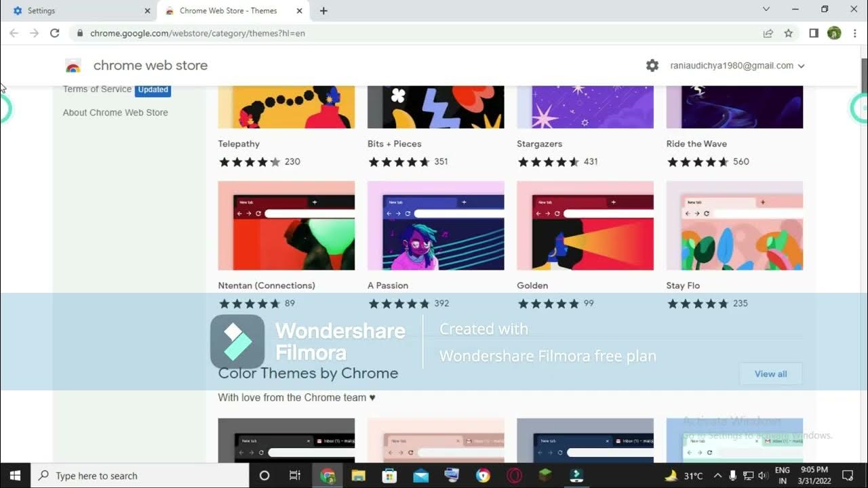Open the Ntentan (Connections) theme thumbnail
This screenshot has height=488, width=868.
tap(286, 226)
